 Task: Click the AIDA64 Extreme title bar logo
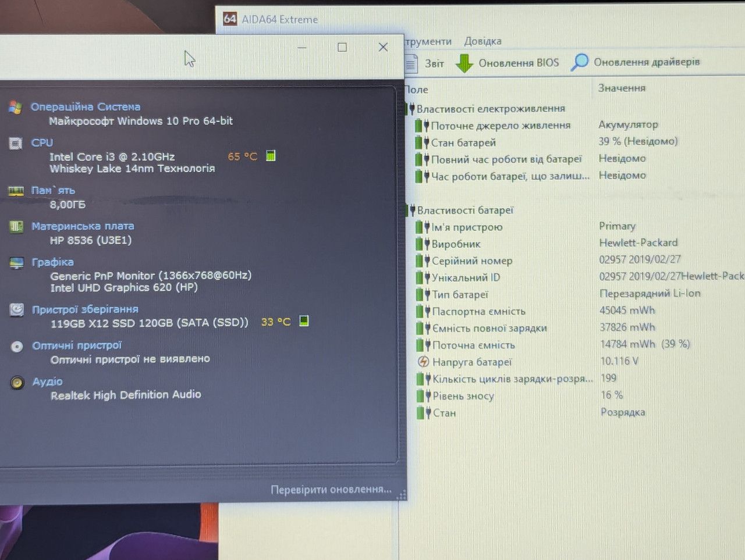point(230,19)
